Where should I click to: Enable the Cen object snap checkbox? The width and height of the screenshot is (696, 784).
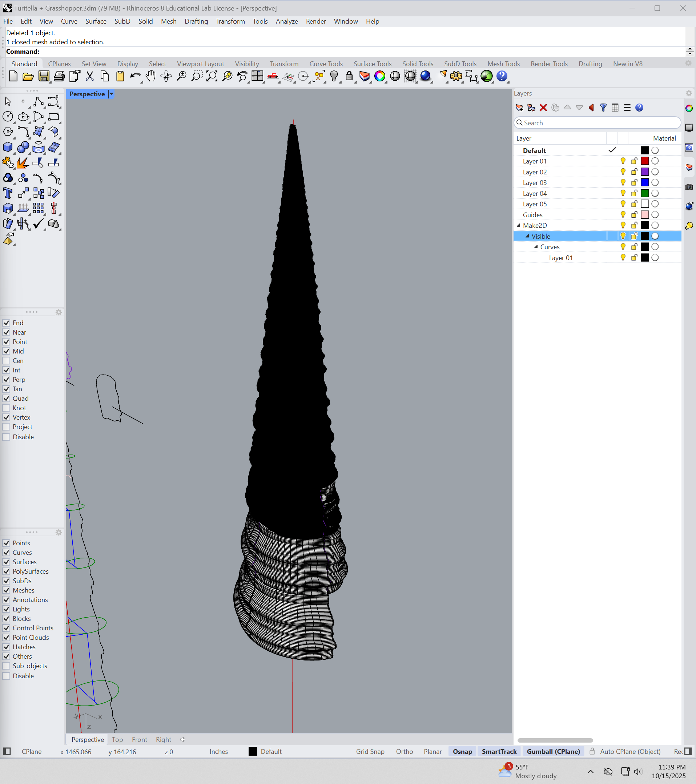coord(7,360)
